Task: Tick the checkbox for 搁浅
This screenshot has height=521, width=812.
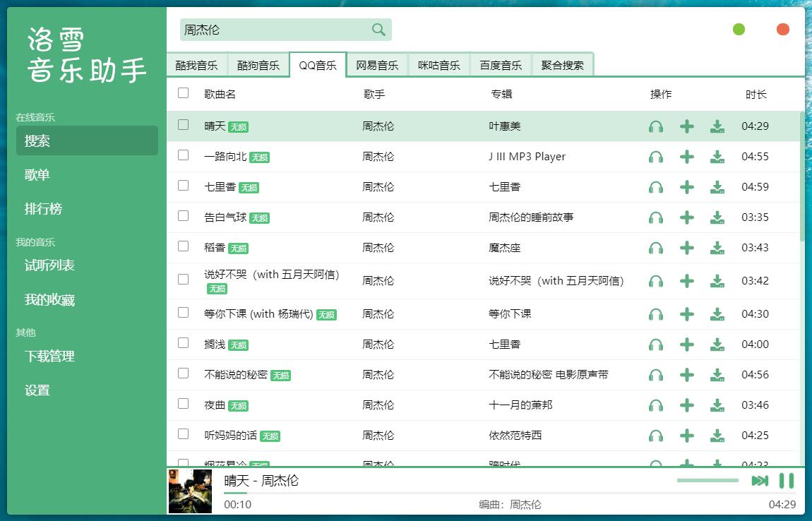Action: [184, 343]
